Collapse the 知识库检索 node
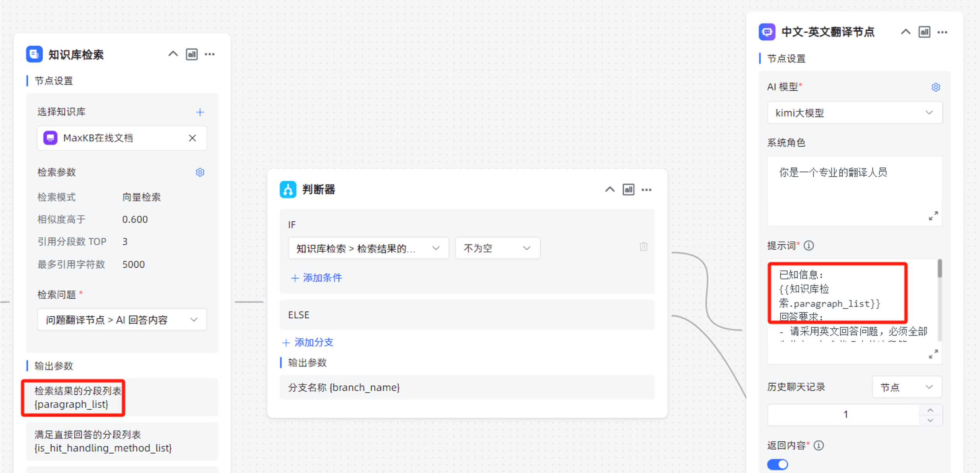This screenshot has height=473, width=980. [173, 54]
